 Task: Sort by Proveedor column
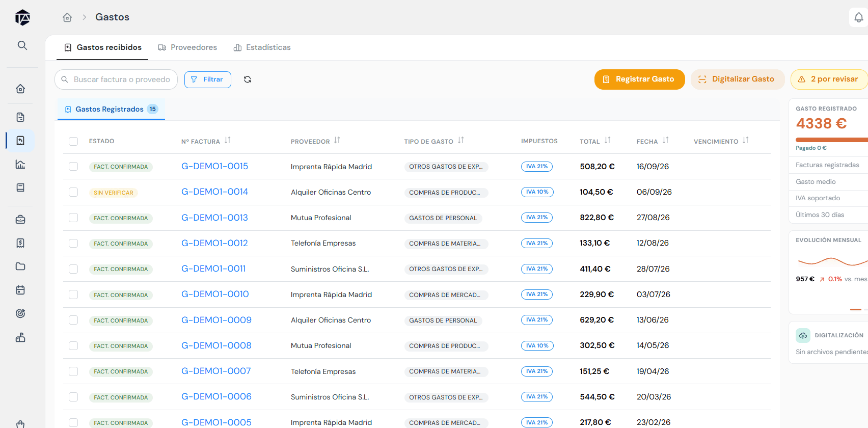337,140
